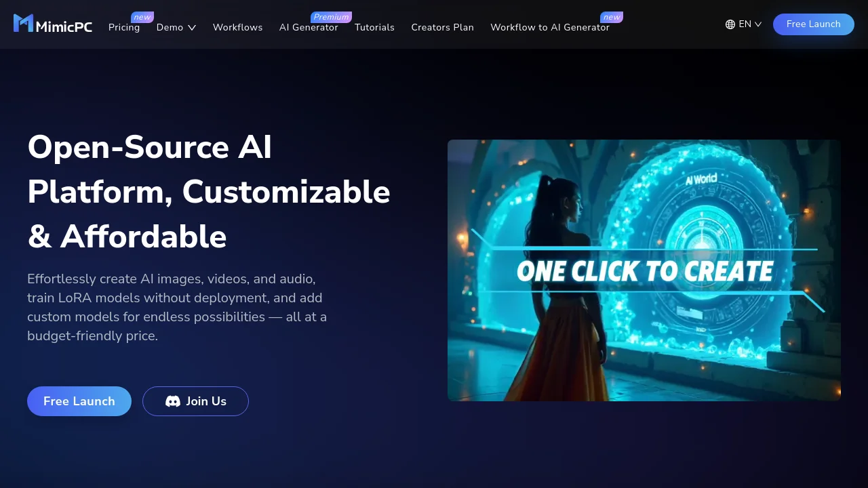Click the Premium badge above AI Generator
The height and width of the screenshot is (488, 868).
point(331,17)
